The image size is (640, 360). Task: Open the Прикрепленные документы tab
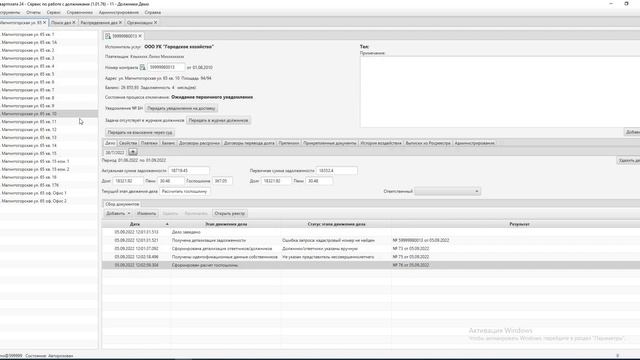point(329,143)
